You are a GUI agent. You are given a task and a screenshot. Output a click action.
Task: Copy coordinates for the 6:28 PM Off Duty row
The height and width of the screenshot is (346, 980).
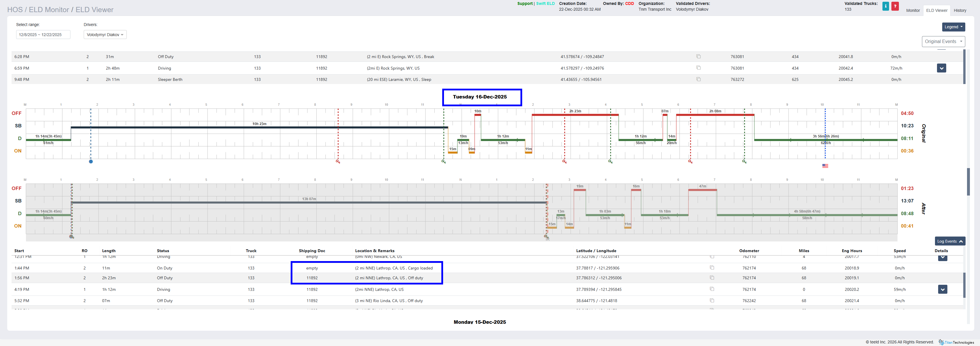(698, 56)
